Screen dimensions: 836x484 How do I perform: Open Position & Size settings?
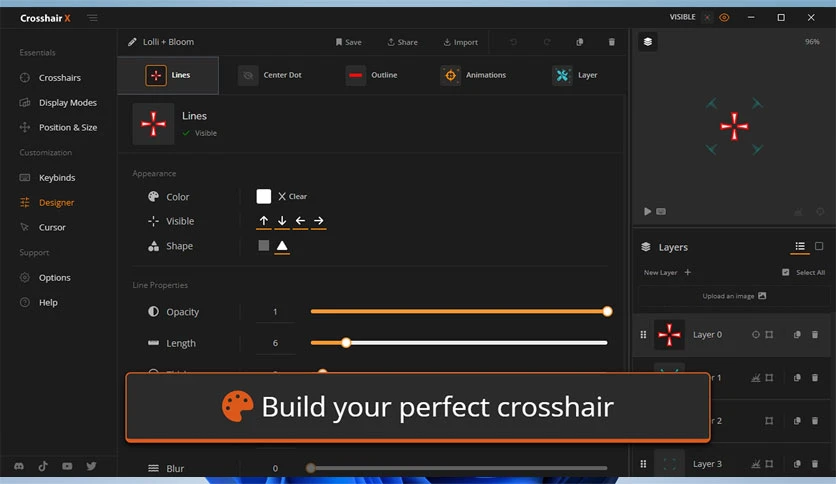pos(68,127)
